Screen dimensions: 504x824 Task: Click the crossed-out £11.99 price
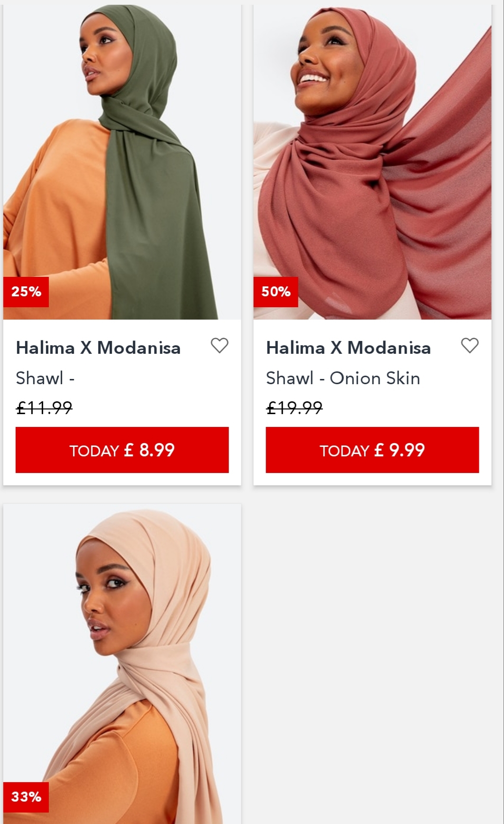click(44, 407)
